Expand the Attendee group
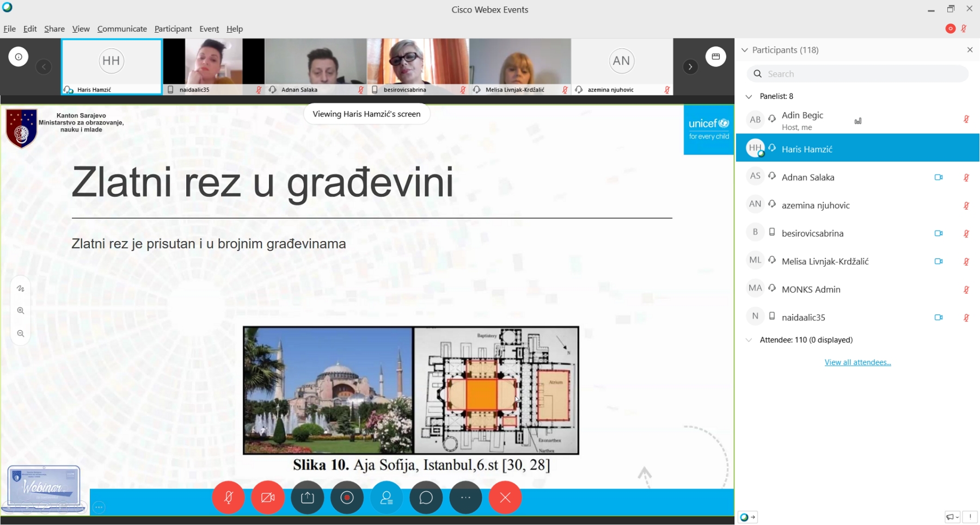 (749, 340)
